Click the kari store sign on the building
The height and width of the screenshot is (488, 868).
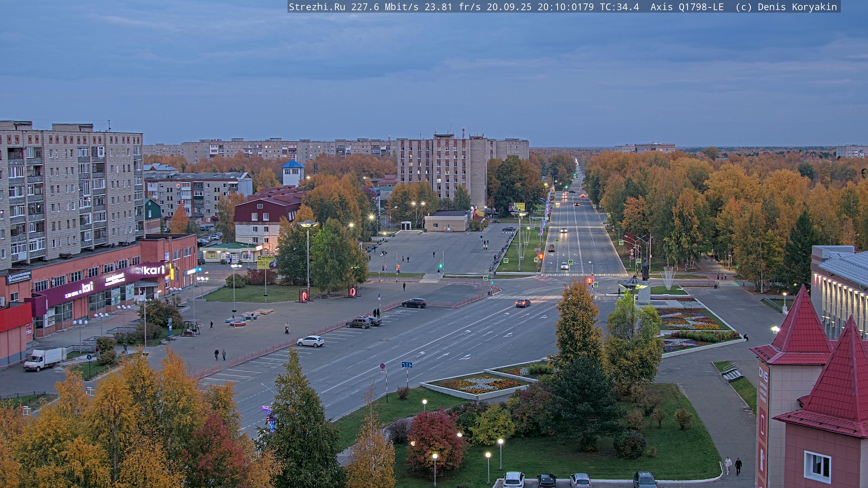point(154,270)
